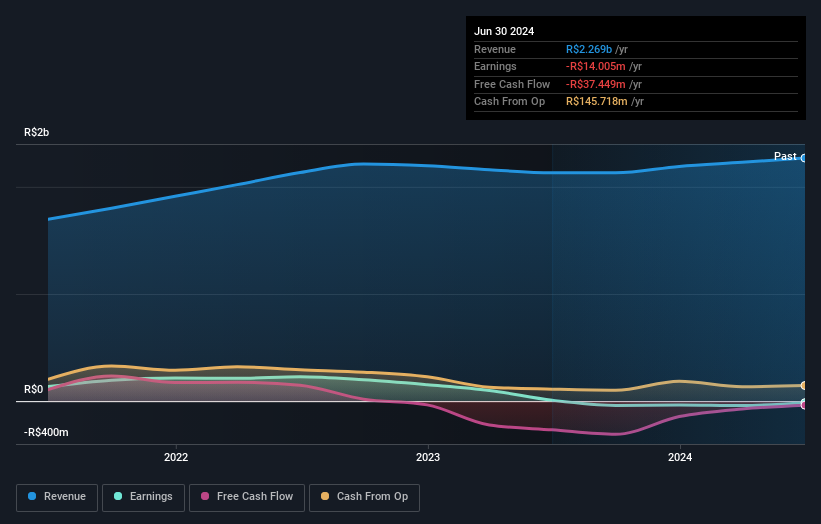Click the Cash From Op end-of-line marker

click(x=804, y=386)
